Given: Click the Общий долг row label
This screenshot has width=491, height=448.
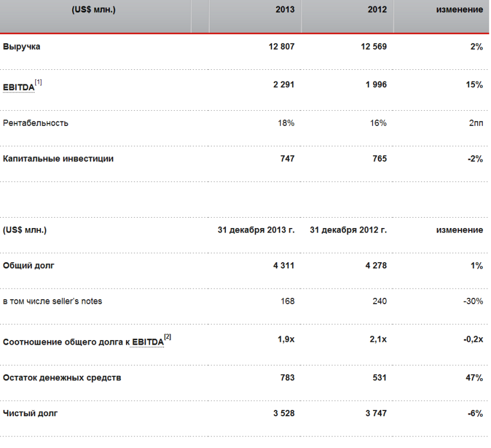Looking at the screenshot, I should click(29, 266).
